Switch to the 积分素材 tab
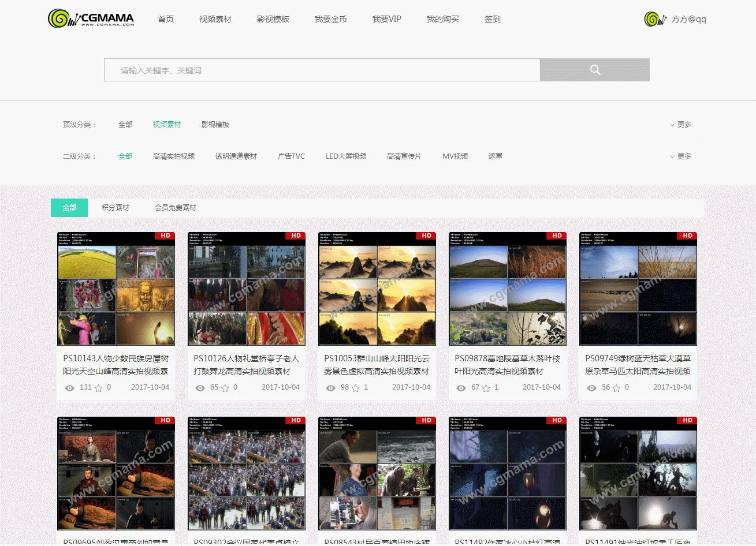The image size is (756, 546). click(116, 207)
